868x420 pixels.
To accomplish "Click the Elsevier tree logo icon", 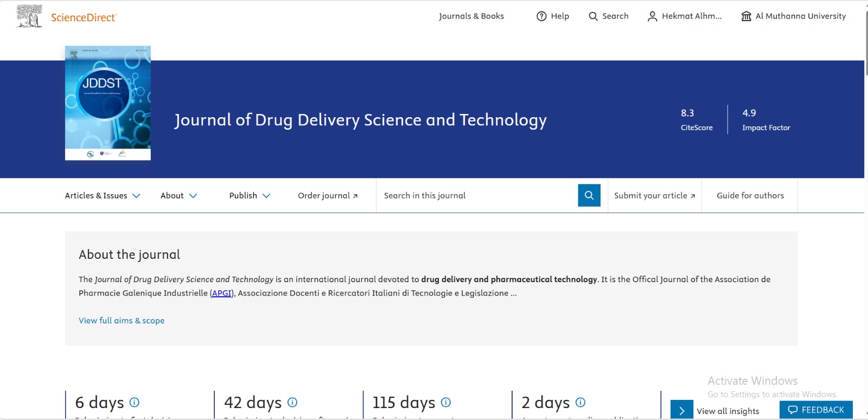I will pyautogui.click(x=29, y=16).
